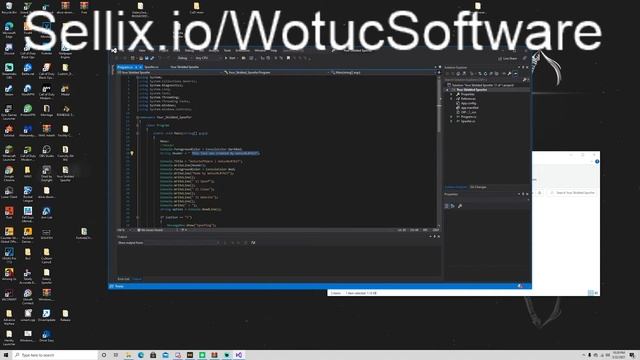
Task: Click the taskbar search box
Action: (x=55, y=355)
